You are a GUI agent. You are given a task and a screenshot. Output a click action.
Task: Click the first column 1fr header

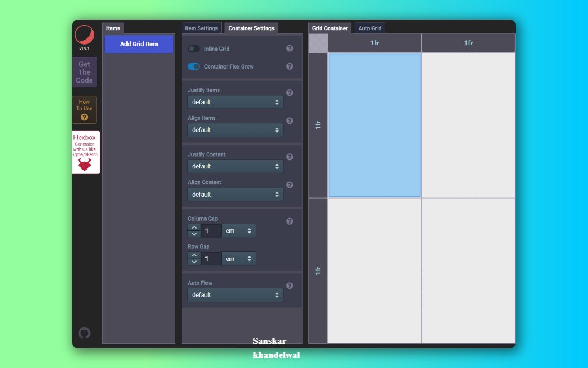375,43
